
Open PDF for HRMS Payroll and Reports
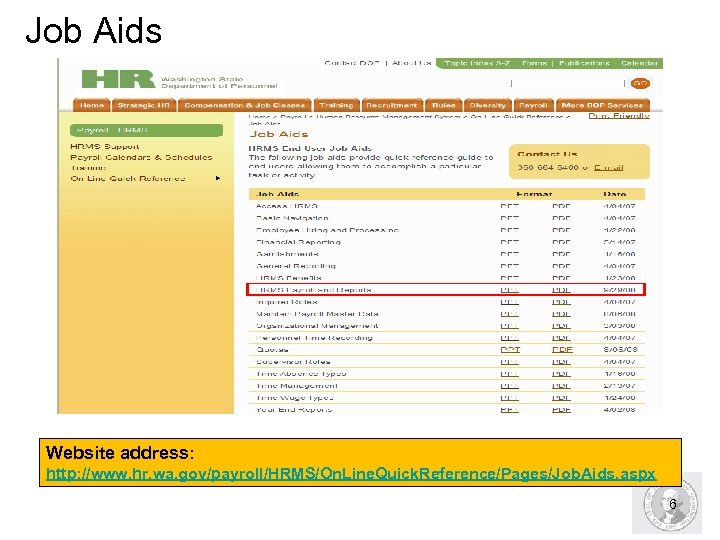(x=561, y=290)
